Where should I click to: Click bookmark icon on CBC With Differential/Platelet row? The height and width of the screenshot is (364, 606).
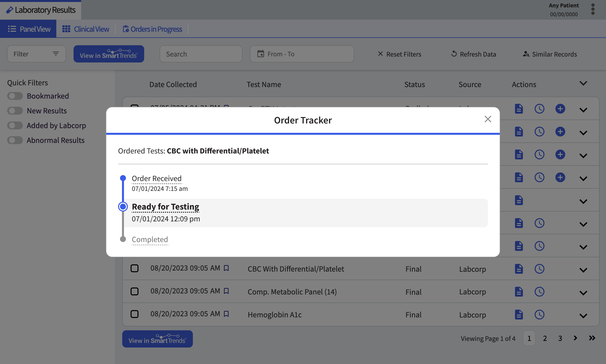click(x=226, y=268)
